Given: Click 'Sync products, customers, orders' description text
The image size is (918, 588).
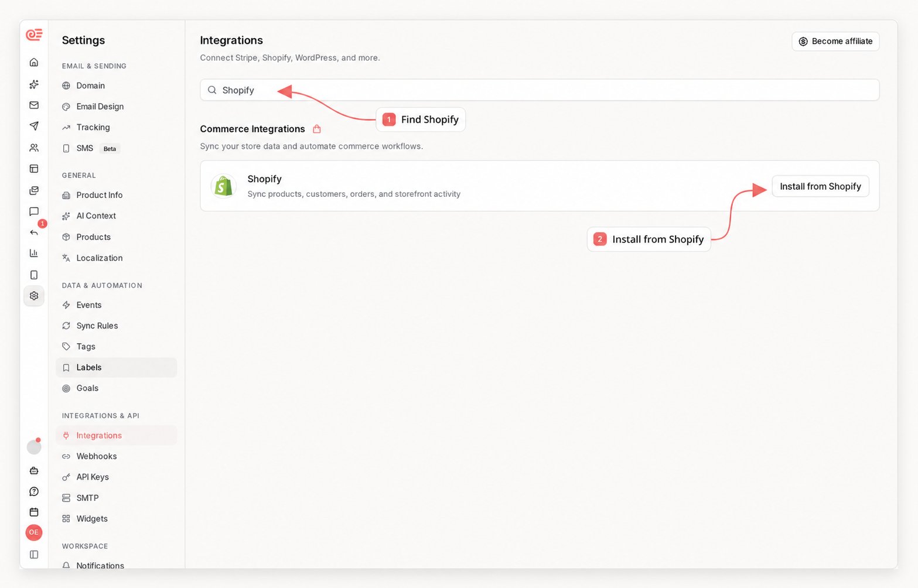Looking at the screenshot, I should (x=354, y=194).
